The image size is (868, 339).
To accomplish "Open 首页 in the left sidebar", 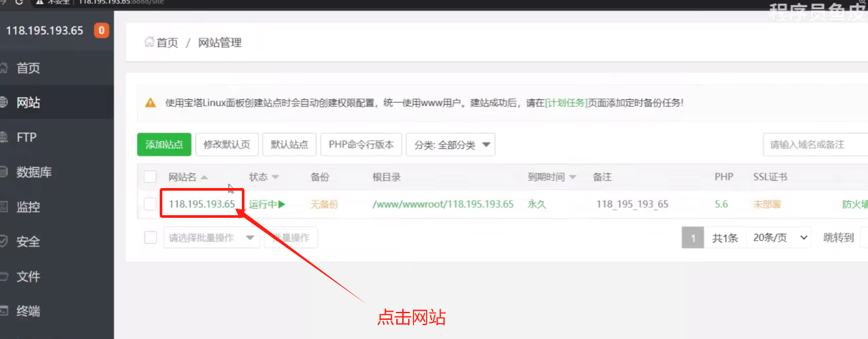I will (28, 68).
